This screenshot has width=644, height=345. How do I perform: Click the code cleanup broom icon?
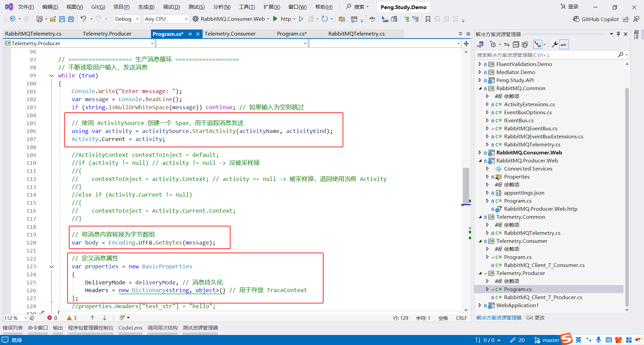122,318
